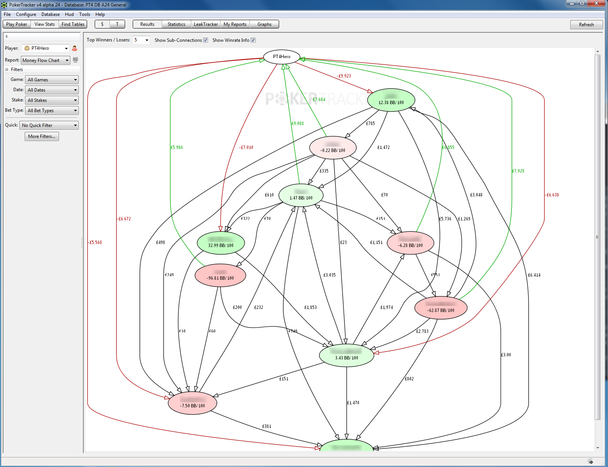Screen dimensions: 608x467
Task: Switch to the Graphs tab
Action: (264, 24)
